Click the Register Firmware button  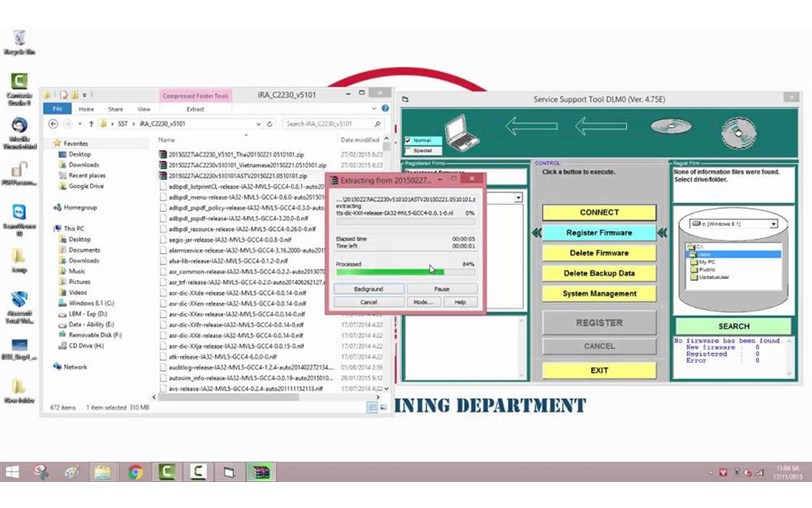[599, 233]
